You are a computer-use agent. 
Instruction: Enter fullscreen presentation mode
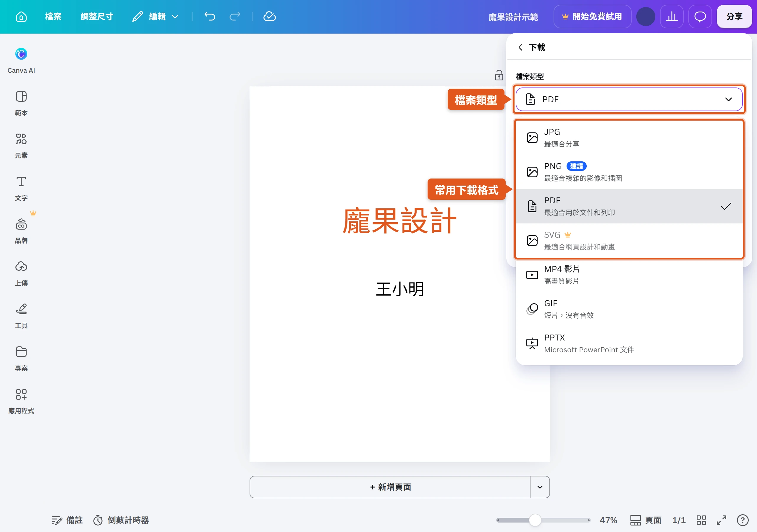click(722, 520)
